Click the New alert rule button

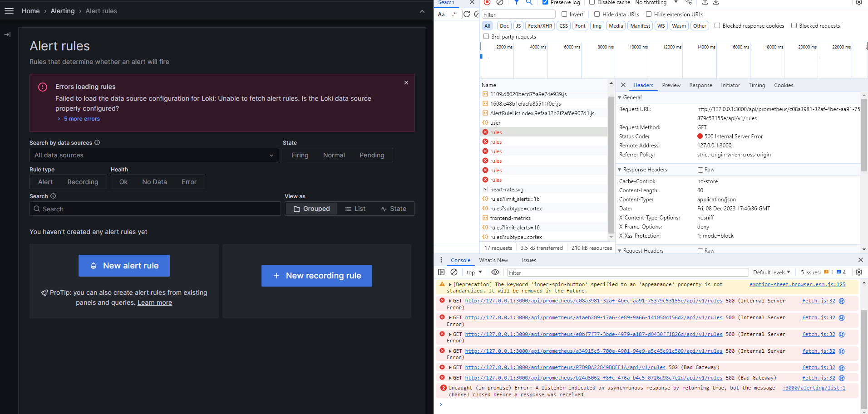(x=124, y=266)
